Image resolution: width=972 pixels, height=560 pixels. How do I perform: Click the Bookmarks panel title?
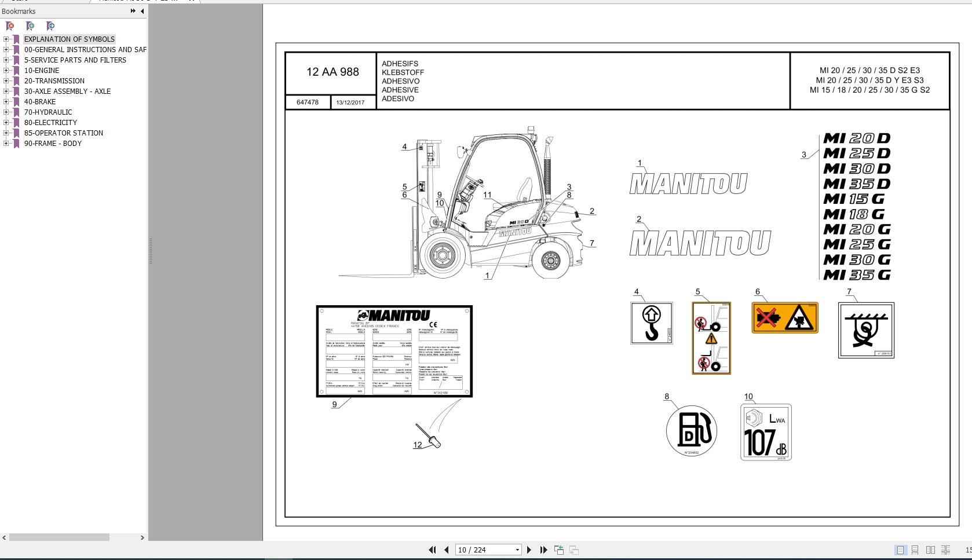(x=19, y=11)
